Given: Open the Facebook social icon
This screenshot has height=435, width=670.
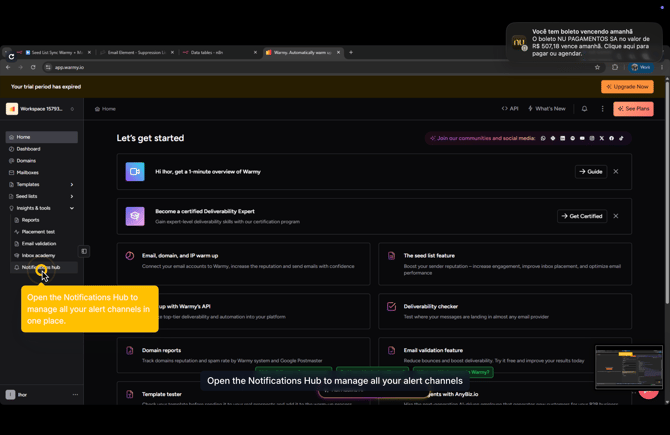Looking at the screenshot, I should click(x=611, y=138).
